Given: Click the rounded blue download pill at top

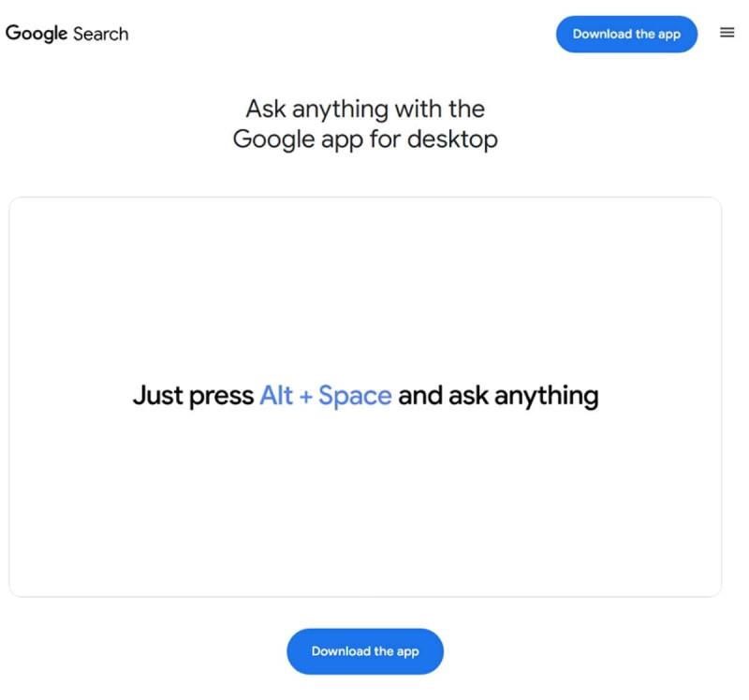Looking at the screenshot, I should pos(626,34).
